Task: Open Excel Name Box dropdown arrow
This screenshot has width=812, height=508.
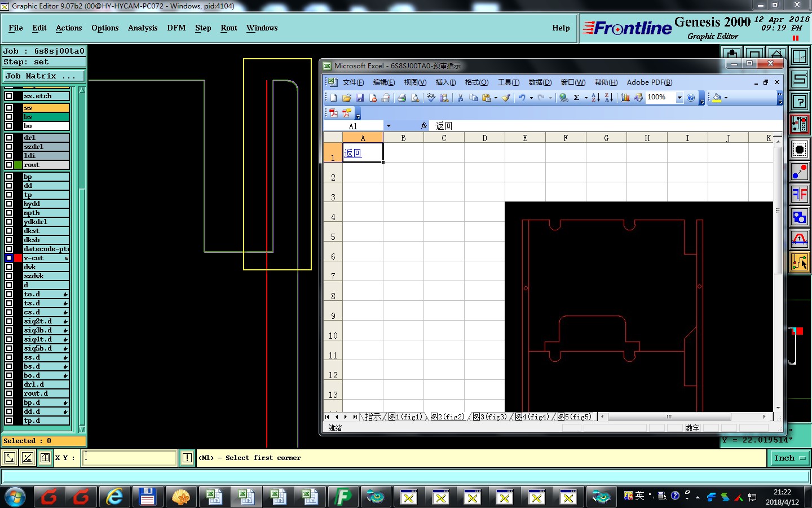Action: point(389,126)
